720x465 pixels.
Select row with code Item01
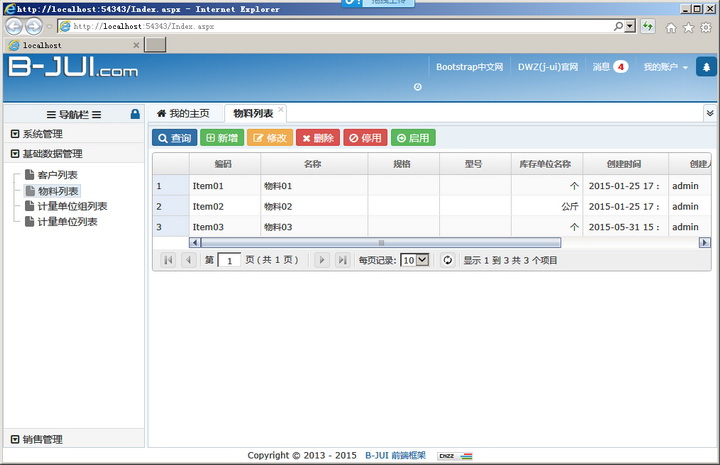432,186
